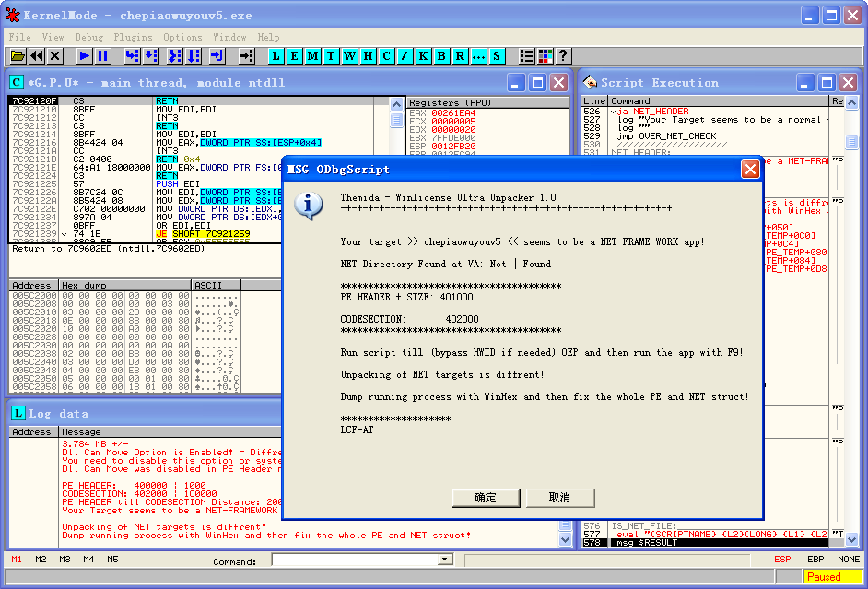
Task: Open Patches window via slash button
Action: click(x=405, y=55)
